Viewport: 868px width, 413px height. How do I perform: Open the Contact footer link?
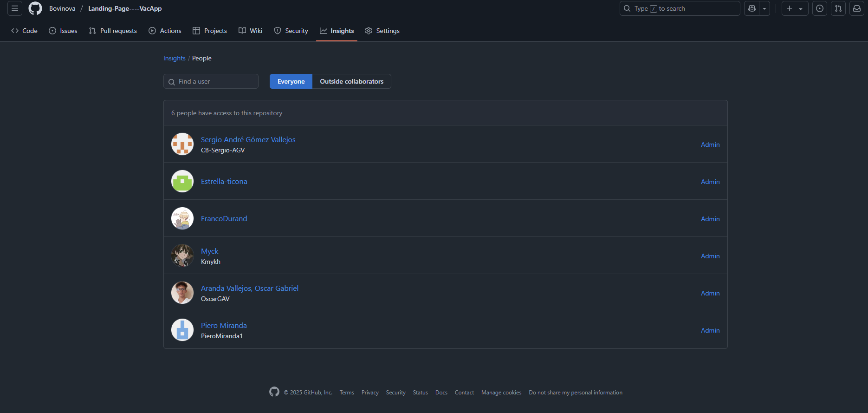pyautogui.click(x=464, y=393)
